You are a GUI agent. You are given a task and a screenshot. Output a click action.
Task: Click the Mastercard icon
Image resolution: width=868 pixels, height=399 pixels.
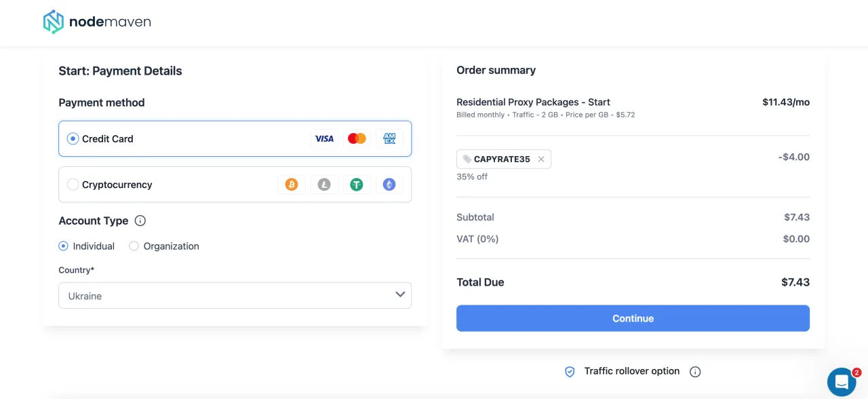[x=357, y=138]
